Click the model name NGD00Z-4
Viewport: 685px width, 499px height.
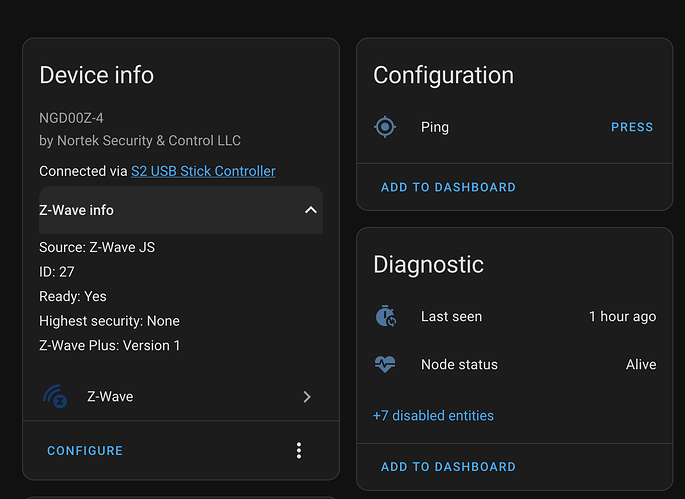[x=71, y=118]
